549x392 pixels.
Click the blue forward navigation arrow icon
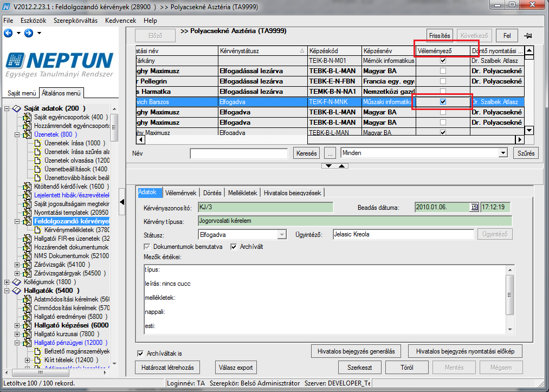[x=29, y=33]
